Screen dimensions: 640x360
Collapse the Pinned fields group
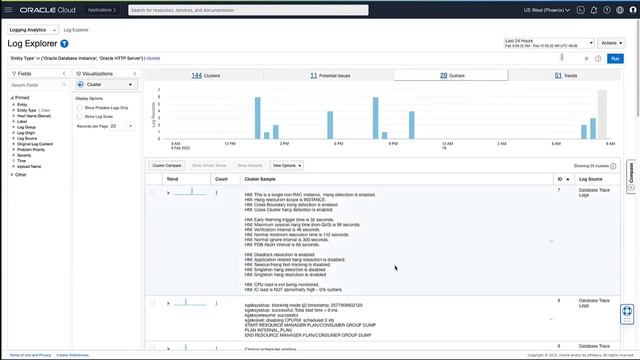tap(12, 98)
